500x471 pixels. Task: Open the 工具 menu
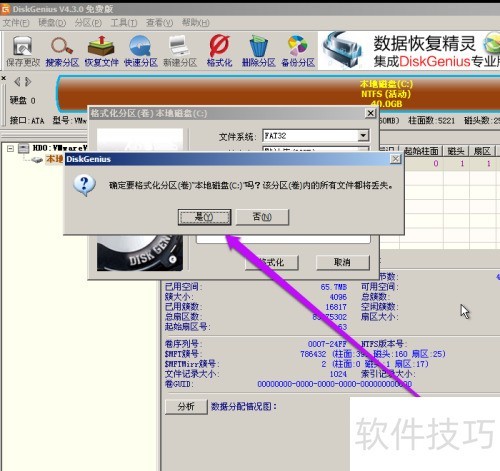point(124,23)
